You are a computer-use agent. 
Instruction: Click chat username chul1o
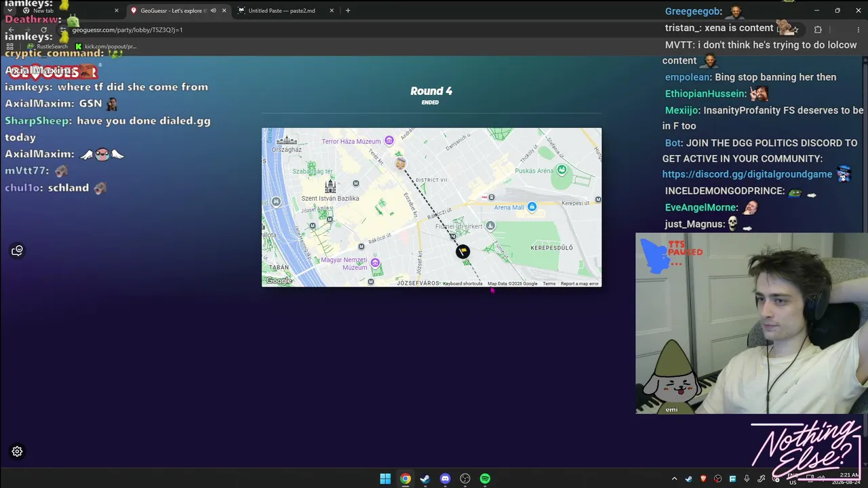(23, 188)
